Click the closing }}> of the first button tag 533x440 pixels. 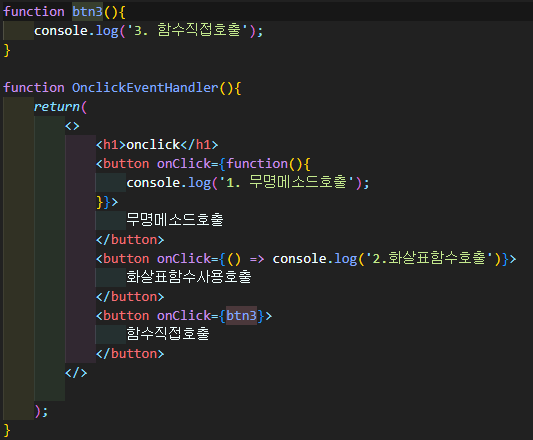click(x=107, y=202)
